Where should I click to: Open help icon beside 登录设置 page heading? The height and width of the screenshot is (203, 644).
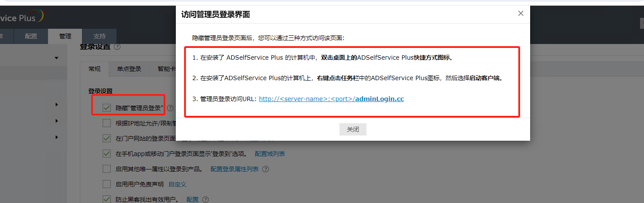click(117, 47)
